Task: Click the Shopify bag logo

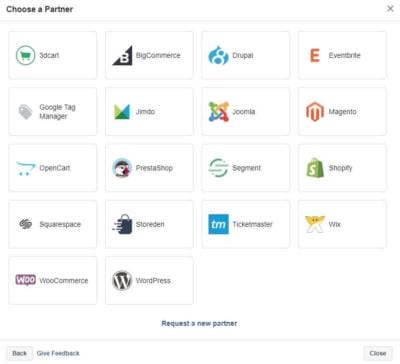Action: (x=315, y=168)
